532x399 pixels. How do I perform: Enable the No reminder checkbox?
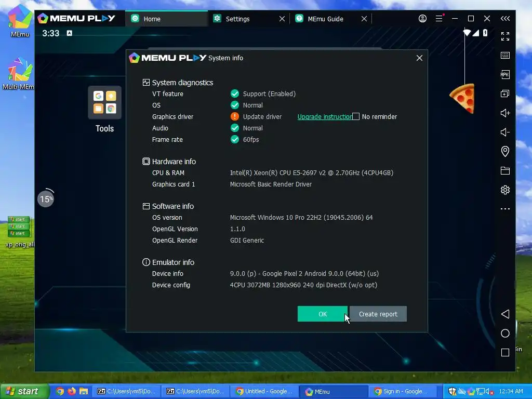355,116
